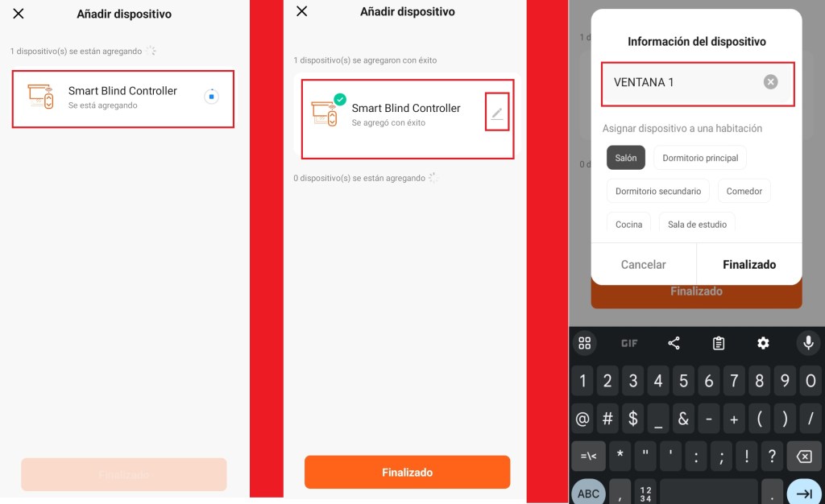This screenshot has height=504, width=825.
Task: Tap the backspace key
Action: (x=804, y=456)
